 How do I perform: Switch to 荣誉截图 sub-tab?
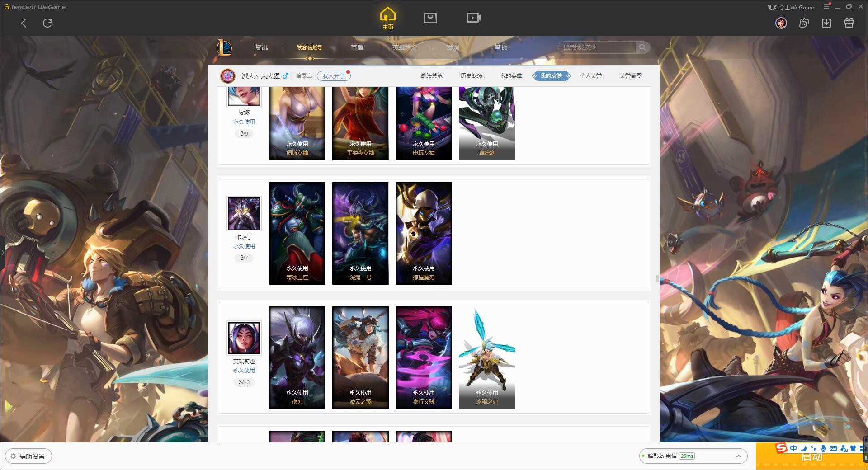(x=631, y=76)
